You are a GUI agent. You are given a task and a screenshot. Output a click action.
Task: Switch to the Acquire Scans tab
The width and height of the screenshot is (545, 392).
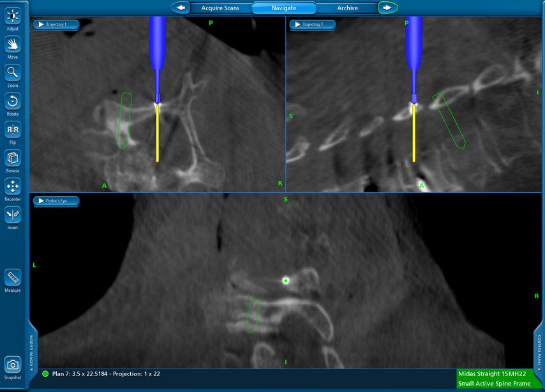220,8
